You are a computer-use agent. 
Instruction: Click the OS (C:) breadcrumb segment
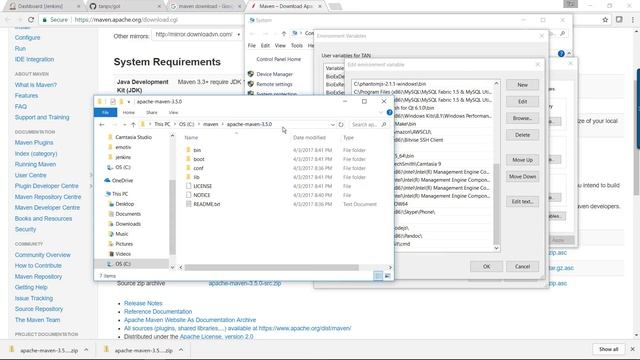(x=187, y=124)
